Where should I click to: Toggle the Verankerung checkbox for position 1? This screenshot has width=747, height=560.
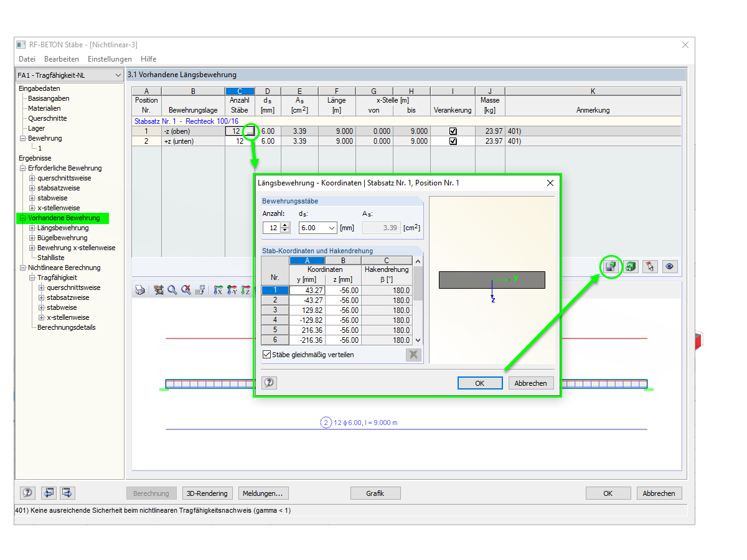[x=453, y=131]
